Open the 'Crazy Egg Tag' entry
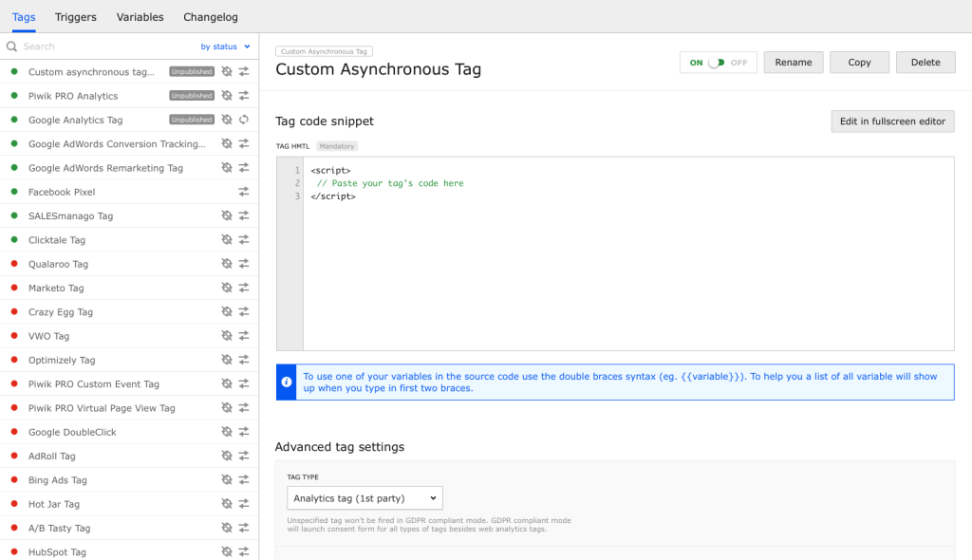972x560 pixels. (x=61, y=312)
